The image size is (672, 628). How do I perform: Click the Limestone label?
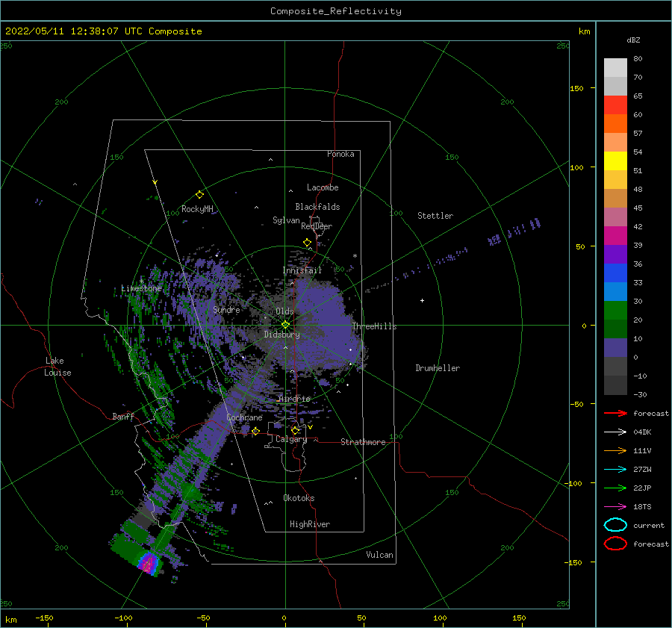(141, 288)
